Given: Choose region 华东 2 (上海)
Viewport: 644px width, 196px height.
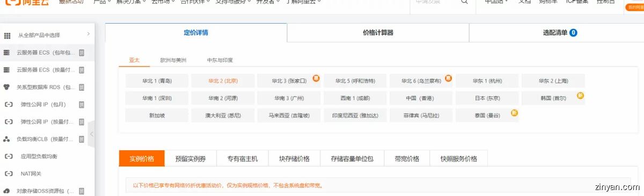Looking at the screenshot, I should (553, 81).
